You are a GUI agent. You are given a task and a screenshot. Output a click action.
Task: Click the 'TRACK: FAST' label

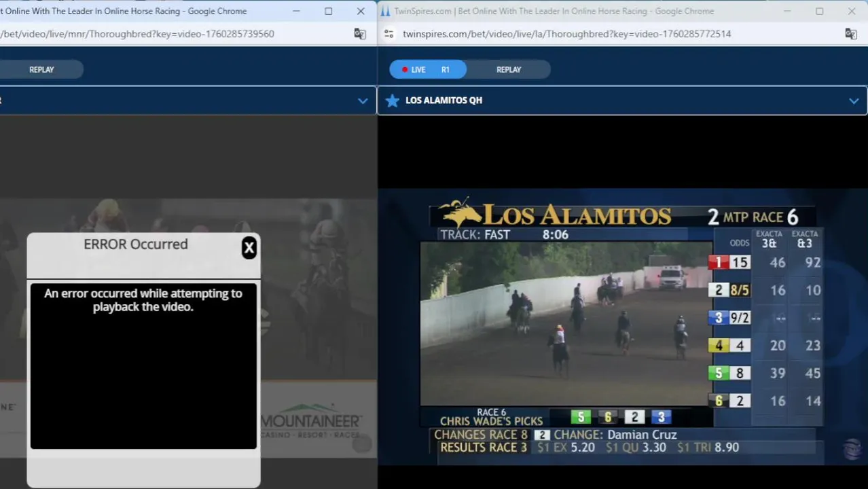coord(475,234)
